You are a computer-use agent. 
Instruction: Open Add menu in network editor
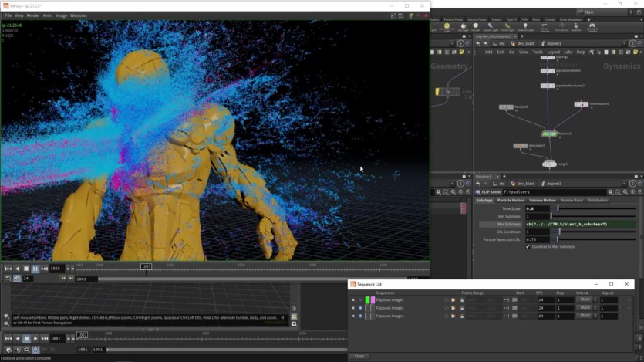pyautogui.click(x=488, y=52)
